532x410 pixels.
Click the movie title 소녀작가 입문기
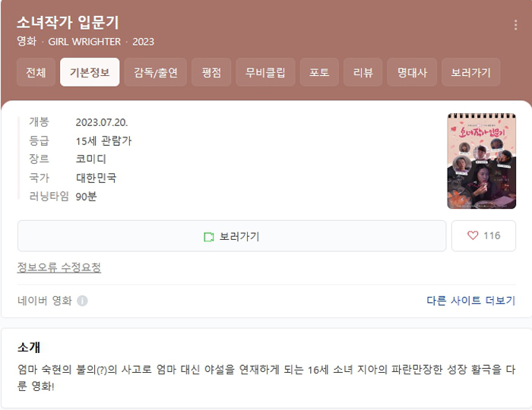click(x=68, y=23)
